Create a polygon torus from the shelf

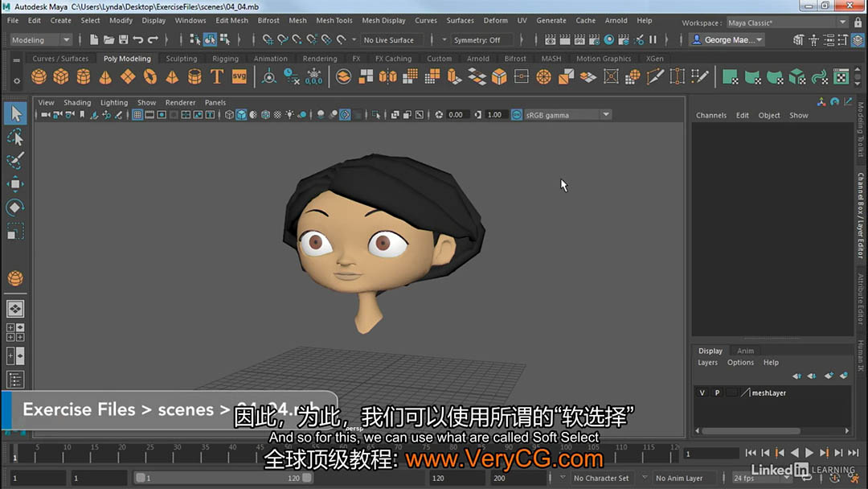[150, 76]
